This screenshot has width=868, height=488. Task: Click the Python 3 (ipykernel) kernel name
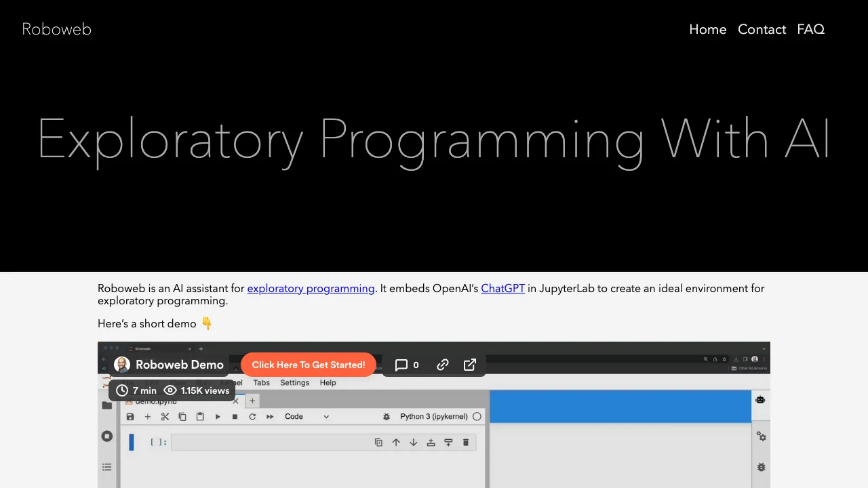[x=434, y=417]
